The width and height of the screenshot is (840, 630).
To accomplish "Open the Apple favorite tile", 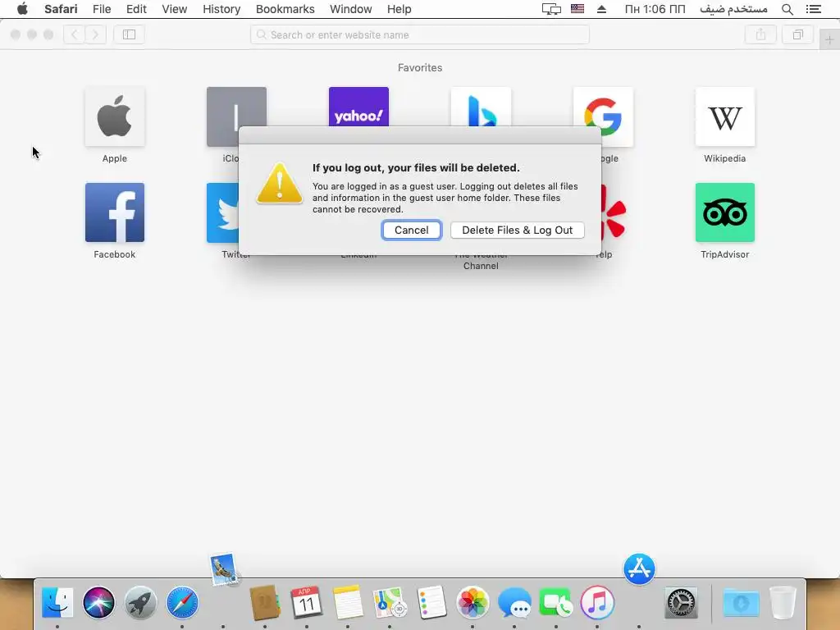I will pos(115,116).
